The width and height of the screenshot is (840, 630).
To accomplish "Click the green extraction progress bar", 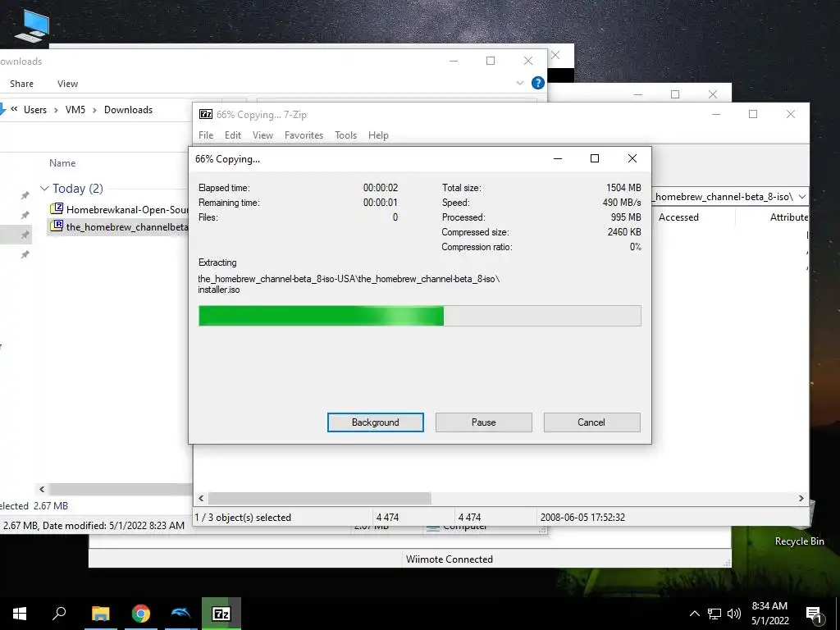I will pos(419,316).
